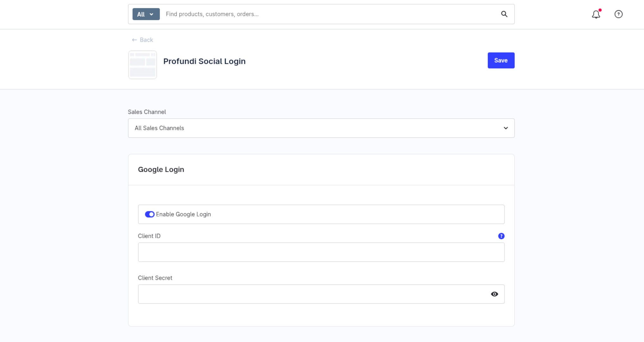The width and height of the screenshot is (644, 342).
Task: Click the search magnifier icon
Action: coord(504,14)
